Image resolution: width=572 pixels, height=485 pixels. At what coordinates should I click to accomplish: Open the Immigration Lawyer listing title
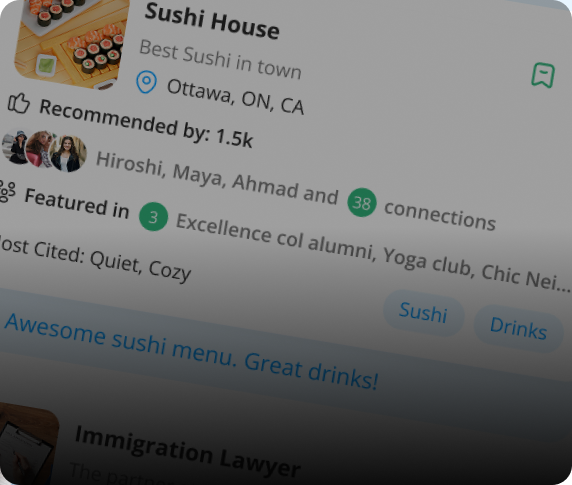click(x=188, y=452)
